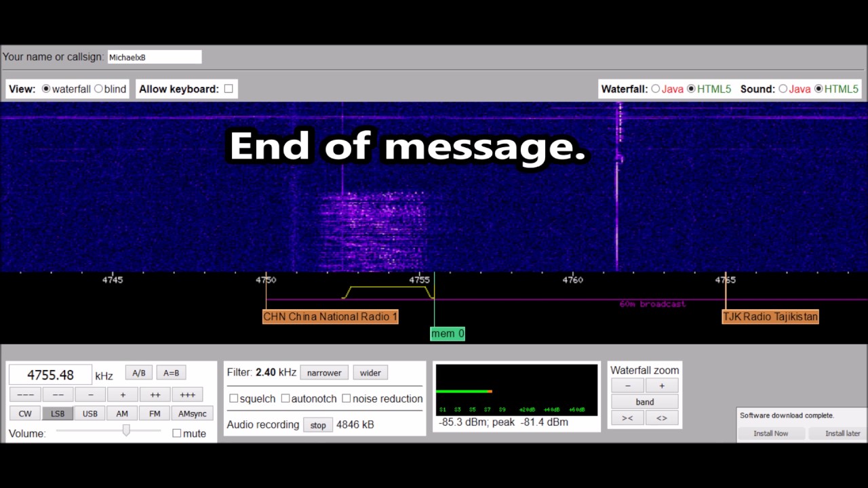This screenshot has width=868, height=488.
Task: Enable the Allow keyboard checkbox
Action: pos(229,89)
